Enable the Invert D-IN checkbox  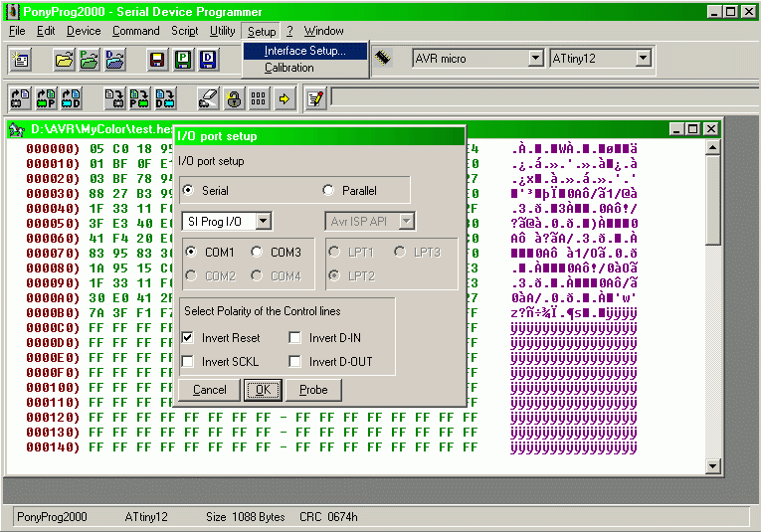click(x=294, y=337)
